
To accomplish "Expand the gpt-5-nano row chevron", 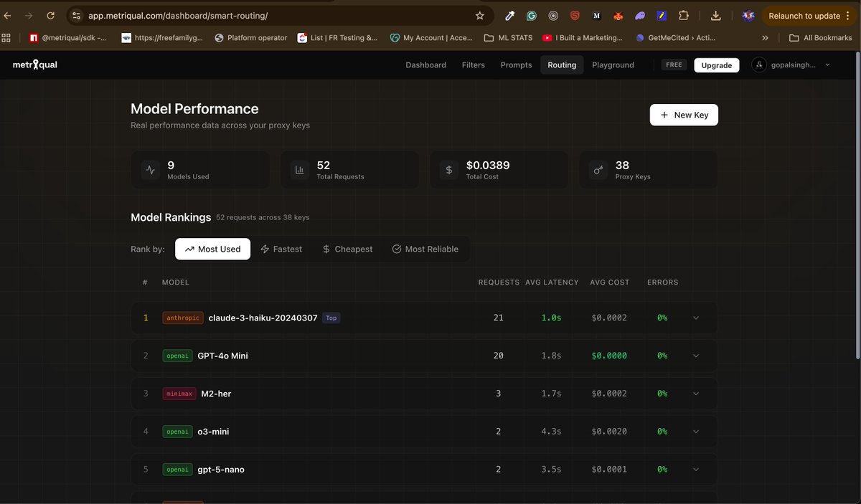I will click(x=696, y=470).
